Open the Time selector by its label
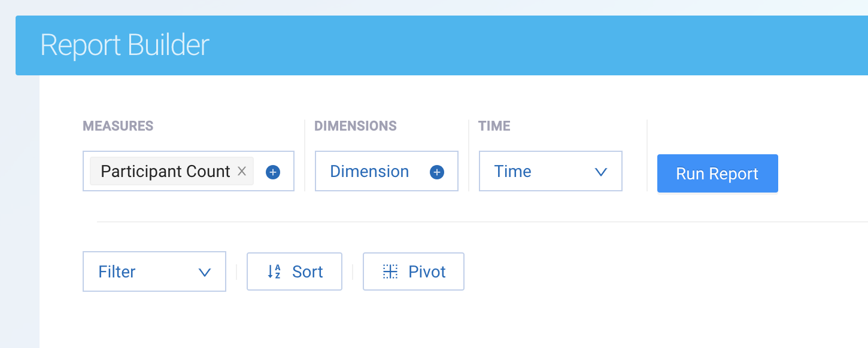 pyautogui.click(x=512, y=172)
